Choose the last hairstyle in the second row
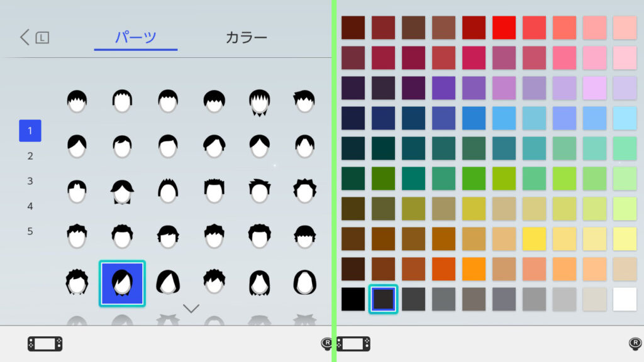This screenshot has width=644, height=362. click(305, 146)
